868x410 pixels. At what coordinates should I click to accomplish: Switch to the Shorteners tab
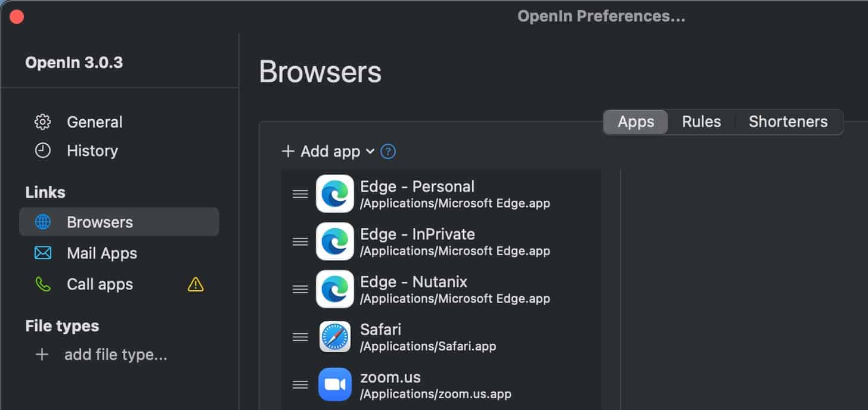click(788, 122)
